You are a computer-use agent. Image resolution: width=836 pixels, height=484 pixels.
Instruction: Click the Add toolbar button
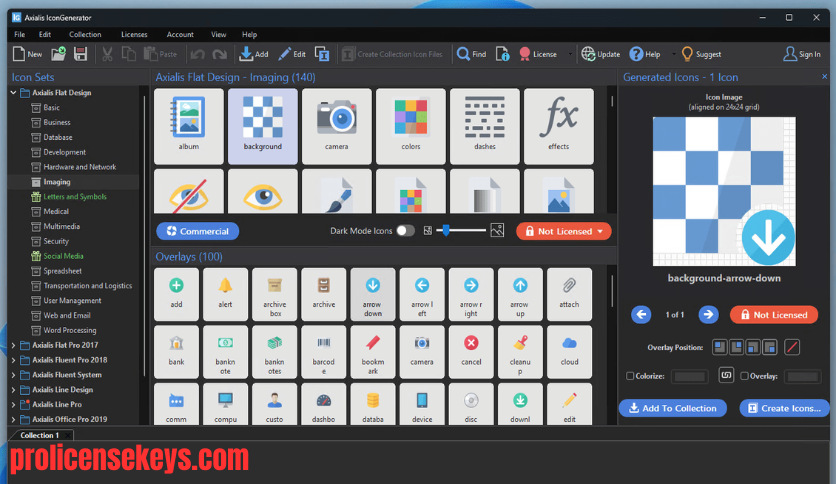[254, 54]
